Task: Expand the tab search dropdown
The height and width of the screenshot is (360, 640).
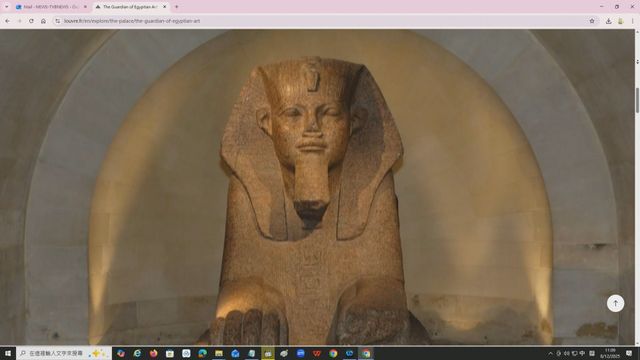Action: tap(7, 7)
